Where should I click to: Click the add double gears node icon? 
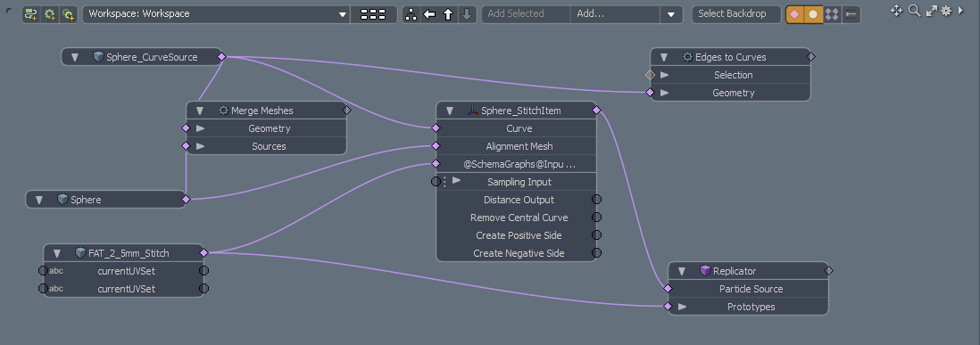click(x=68, y=13)
